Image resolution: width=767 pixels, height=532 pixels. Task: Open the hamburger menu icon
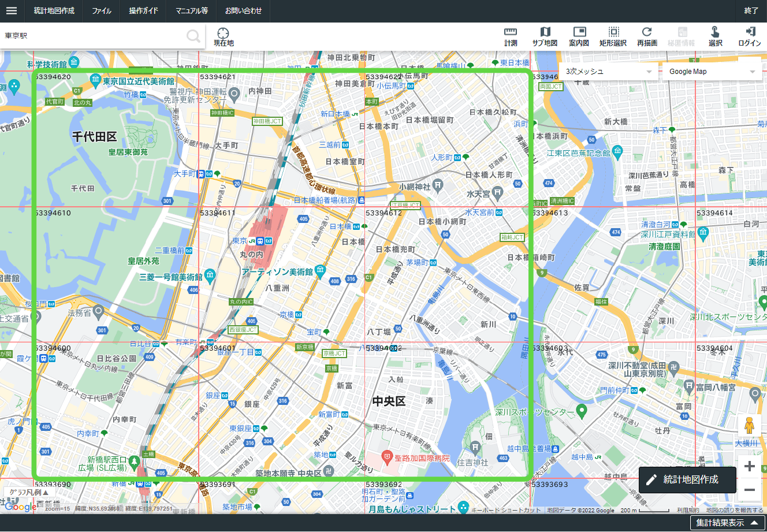[x=12, y=11]
